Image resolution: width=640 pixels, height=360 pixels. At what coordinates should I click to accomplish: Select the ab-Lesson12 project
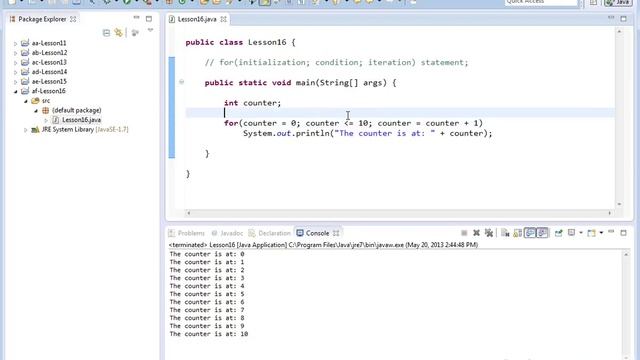(x=49, y=53)
